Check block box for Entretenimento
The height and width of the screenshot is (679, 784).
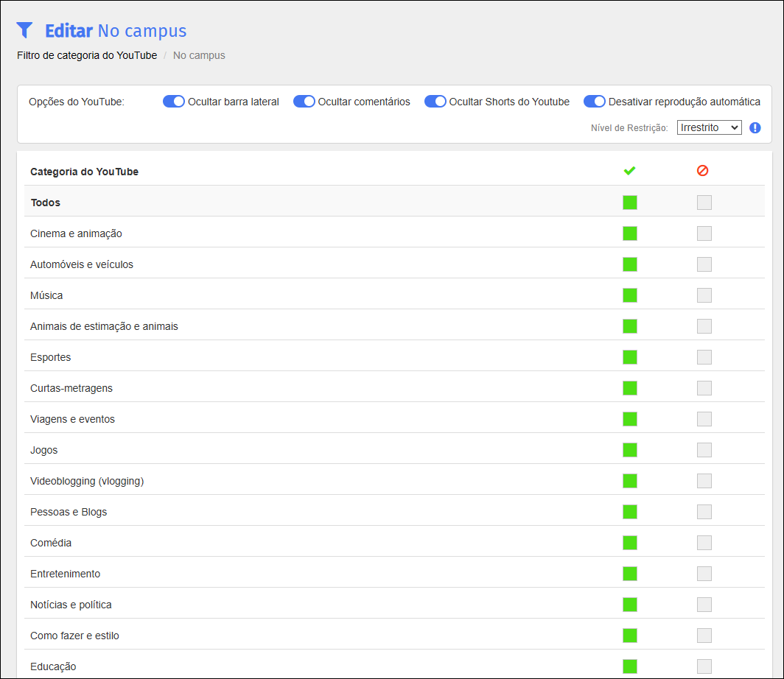pyautogui.click(x=704, y=574)
